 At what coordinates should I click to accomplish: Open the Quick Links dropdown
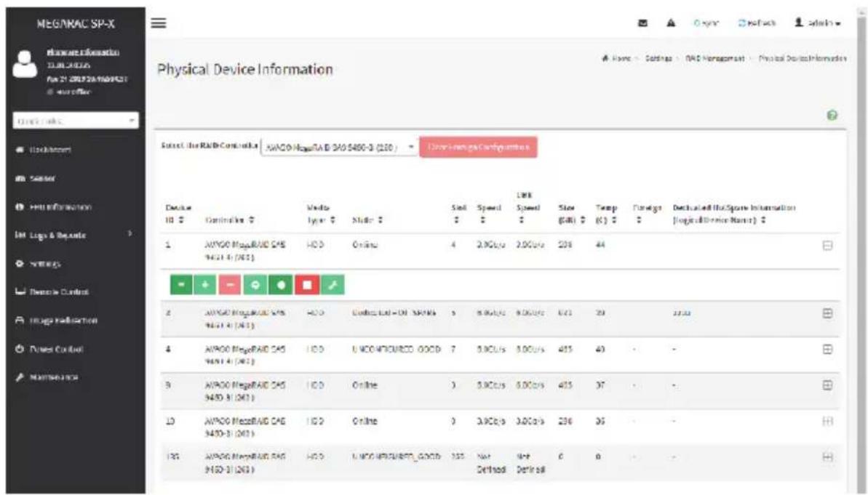pyautogui.click(x=75, y=121)
